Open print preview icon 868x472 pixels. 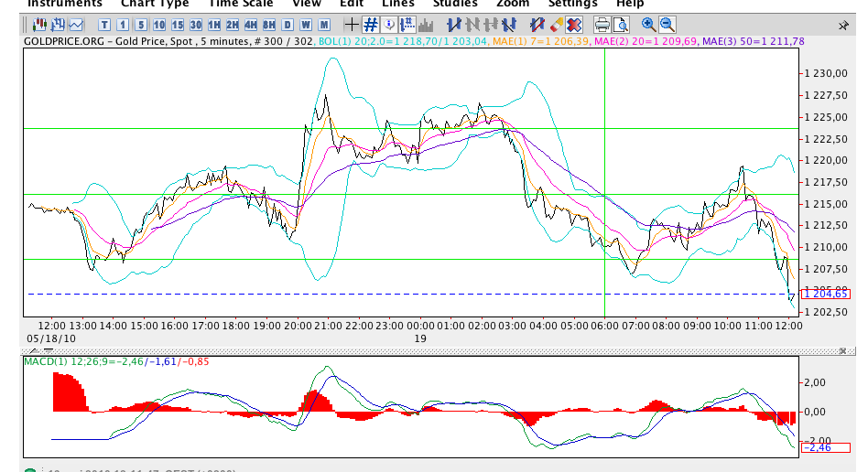tap(622, 25)
